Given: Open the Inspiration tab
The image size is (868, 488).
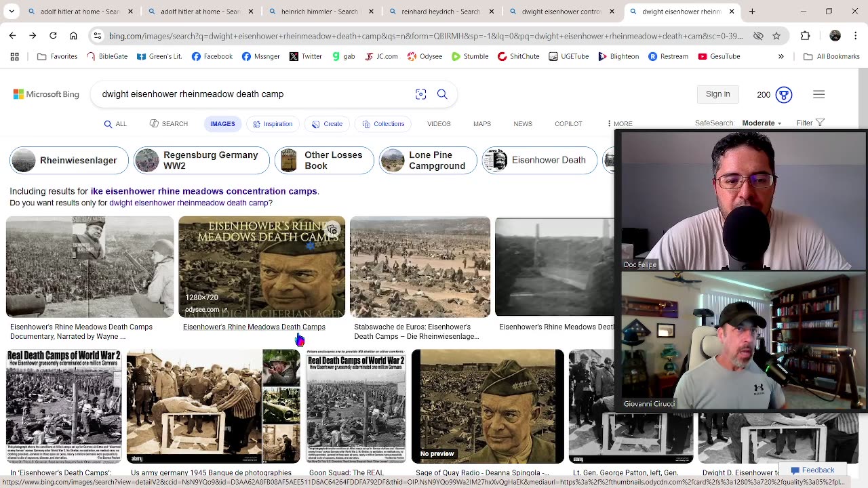Looking at the screenshot, I should (x=273, y=123).
